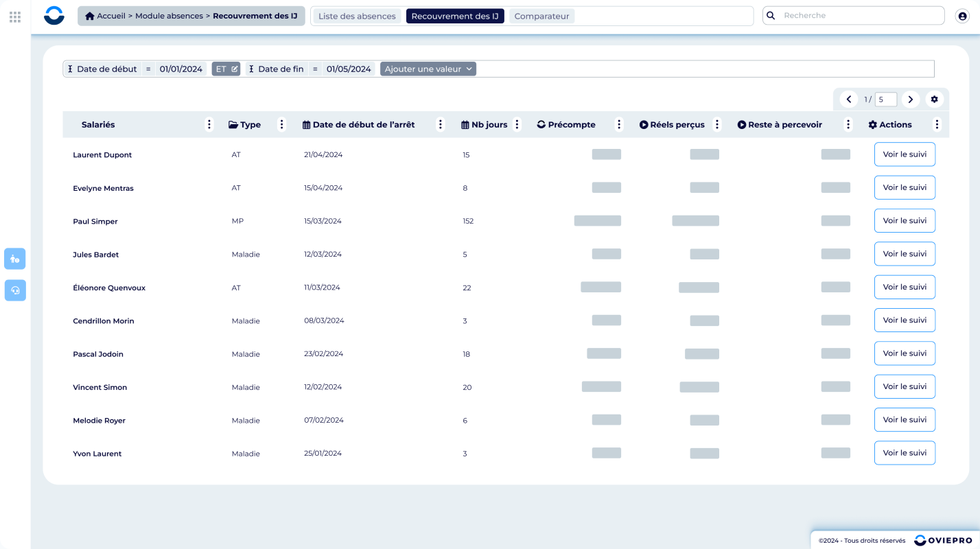This screenshot has width=980, height=549.
Task: Click the headset support sidebar icon
Action: 15,290
